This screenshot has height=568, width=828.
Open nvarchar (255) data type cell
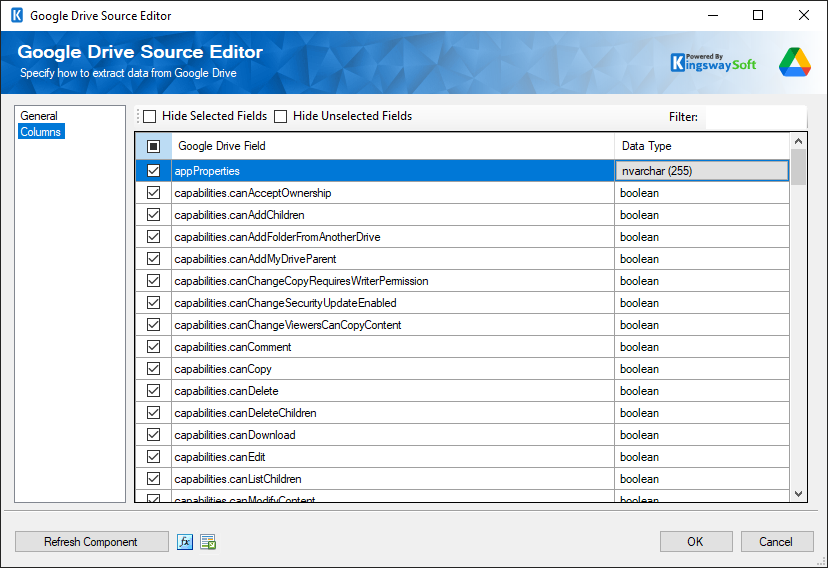[x=702, y=171]
